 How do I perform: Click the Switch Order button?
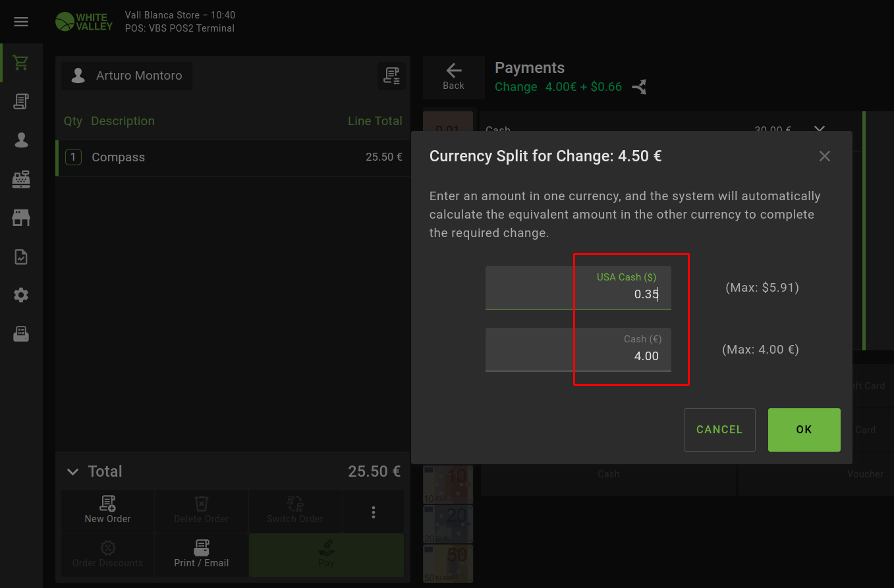[295, 512]
